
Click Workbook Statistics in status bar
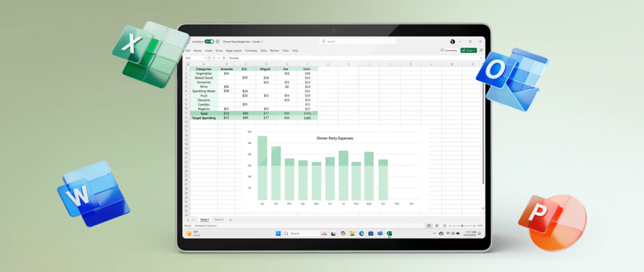click(x=205, y=226)
